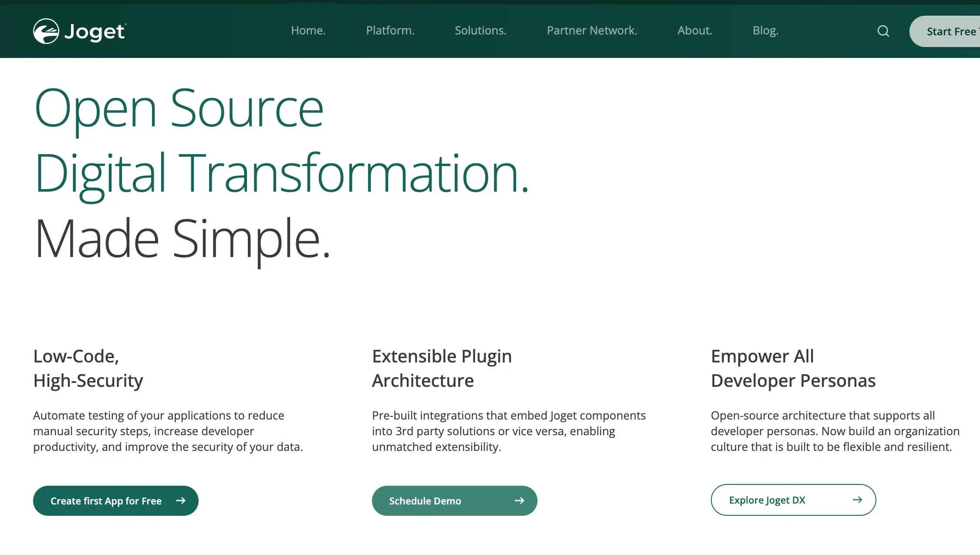Viewport: 980px width, 555px height.
Task: Click the Explore Joget DX button
Action: (794, 500)
